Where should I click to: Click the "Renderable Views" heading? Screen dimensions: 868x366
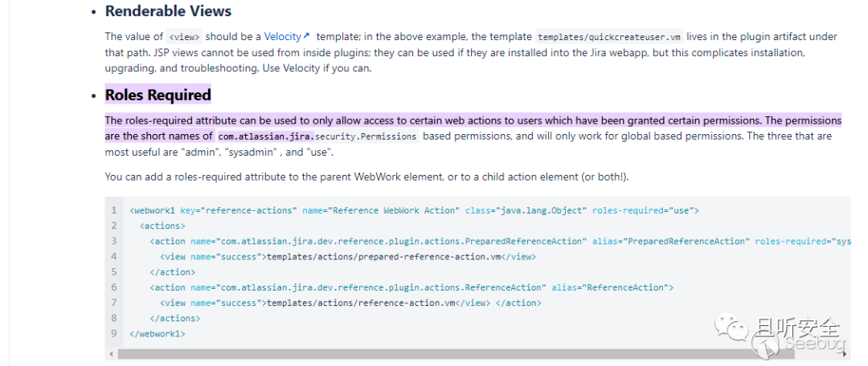tap(168, 11)
